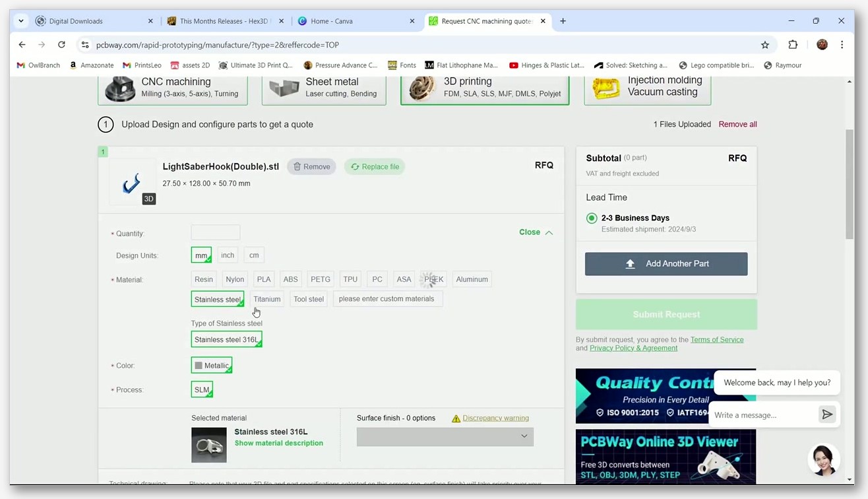Open the Surface finish dropdown
Viewport: 868px width, 499px height.
point(445,436)
